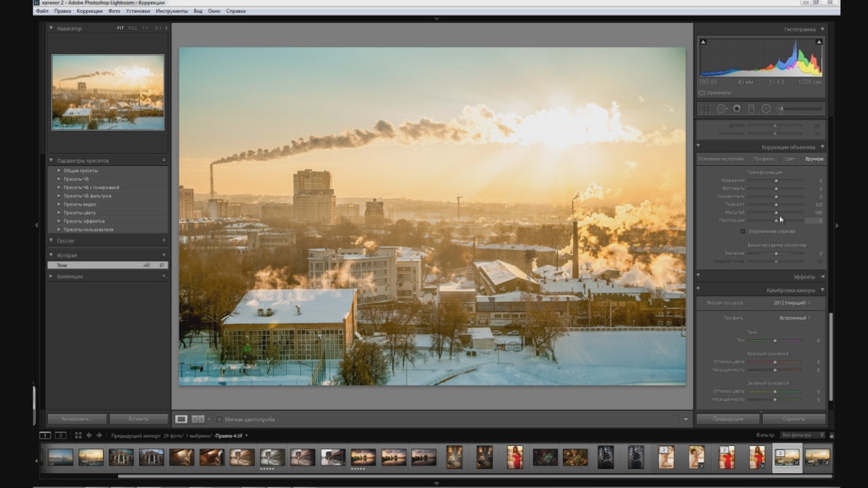
Task: Go forward using filmstrip right arrow
Action: (99, 435)
